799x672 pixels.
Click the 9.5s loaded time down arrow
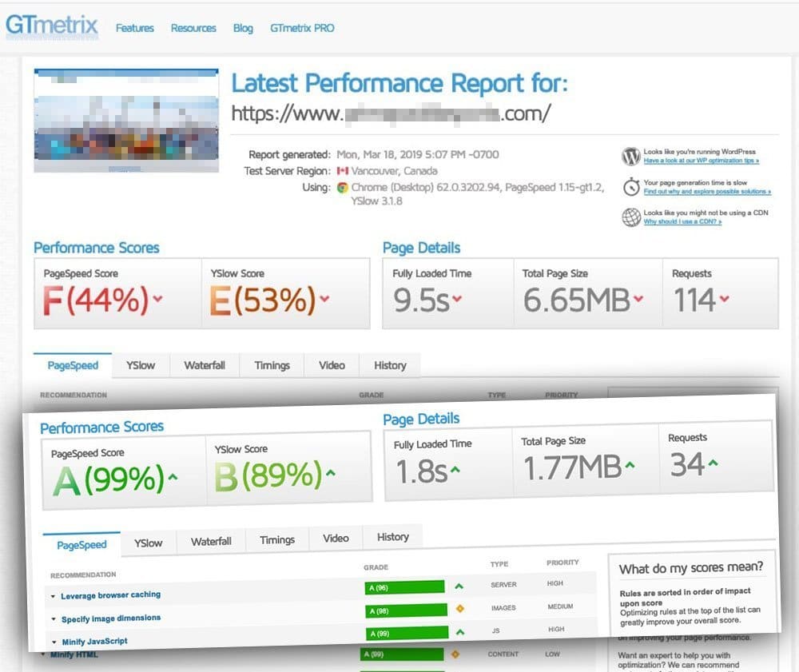(457, 299)
